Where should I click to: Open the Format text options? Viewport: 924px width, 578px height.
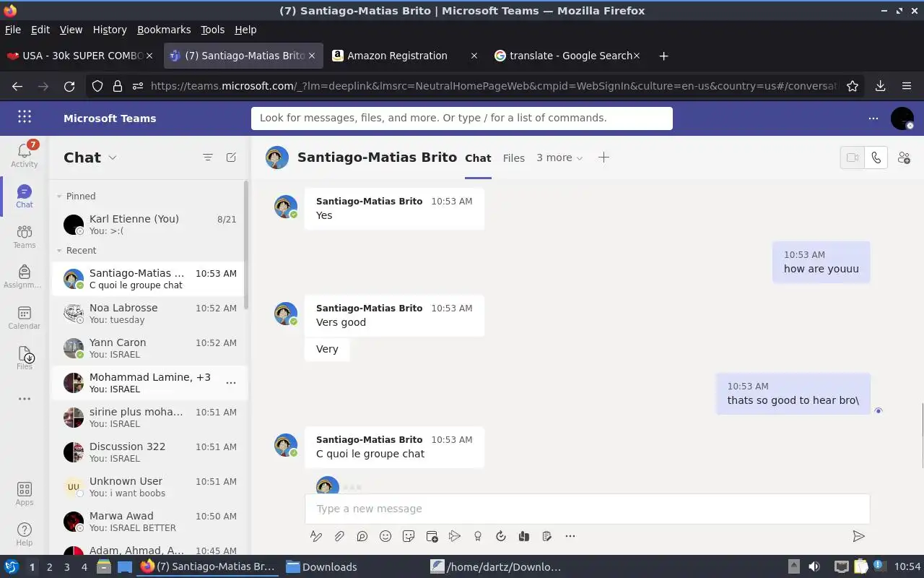(316, 536)
